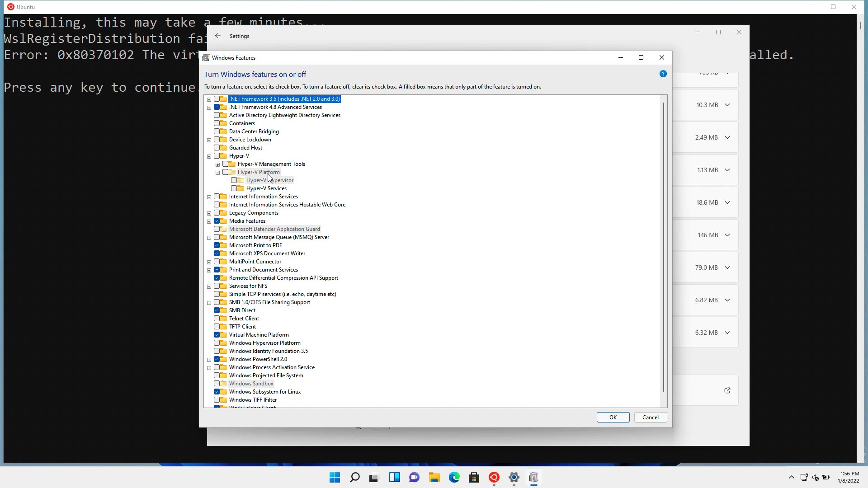Open the Ubuntu app from the taskbar
868x488 pixels.
click(x=493, y=478)
